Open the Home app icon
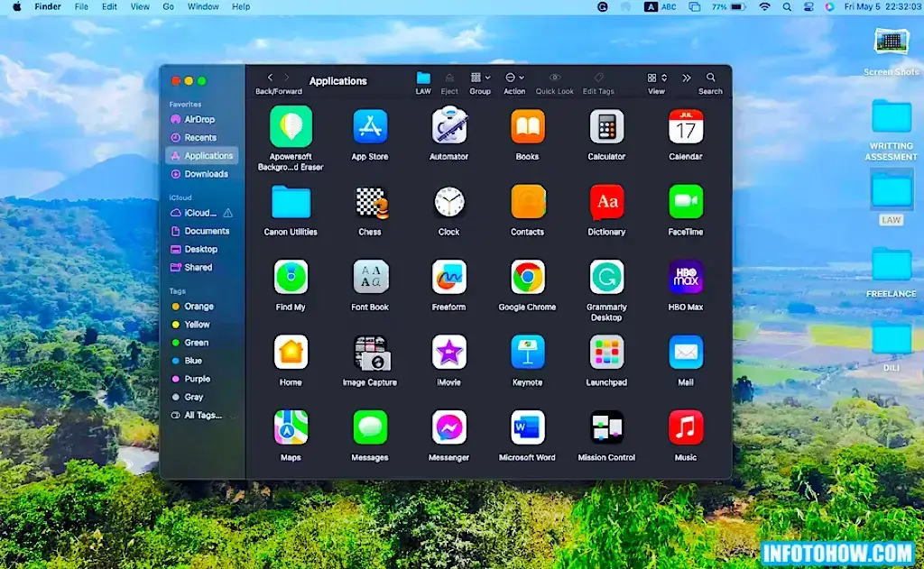The height and width of the screenshot is (569, 924). point(291,353)
